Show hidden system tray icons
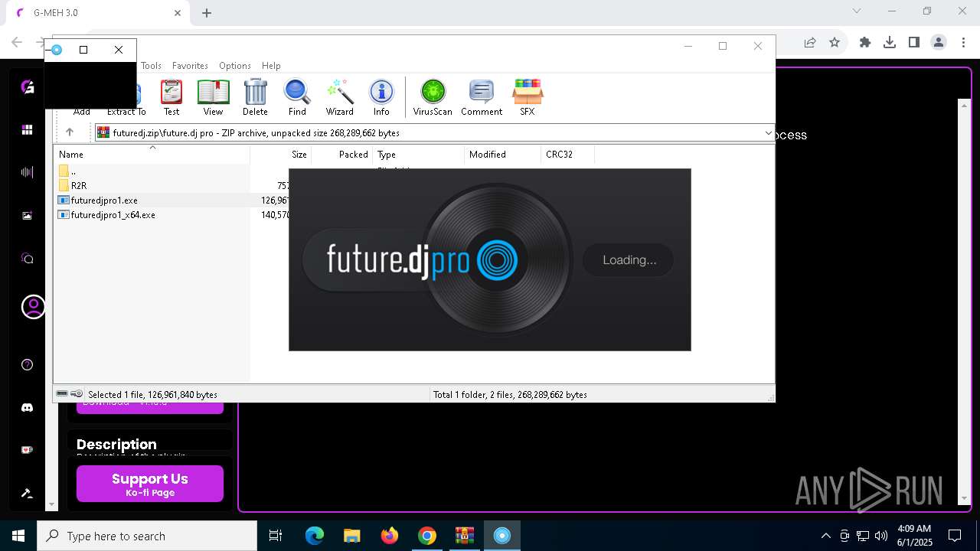The width and height of the screenshot is (980, 551). tap(825, 536)
